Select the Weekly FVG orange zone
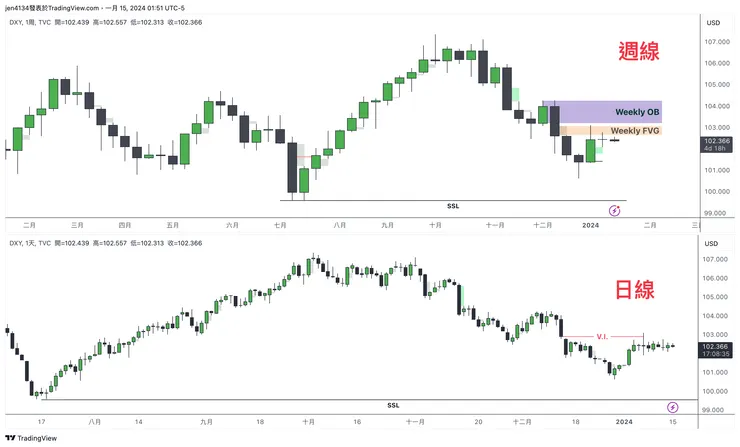This screenshot has height=447, width=740. 611,130
